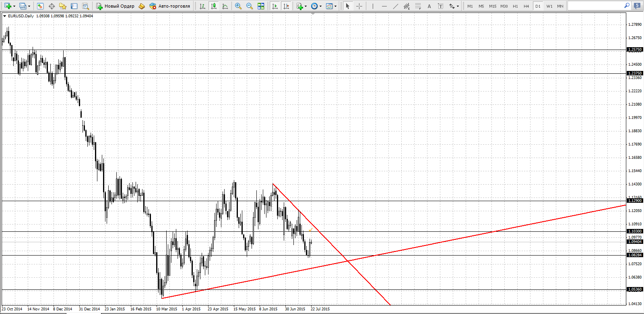Click the orange check mark on chart

310,230
